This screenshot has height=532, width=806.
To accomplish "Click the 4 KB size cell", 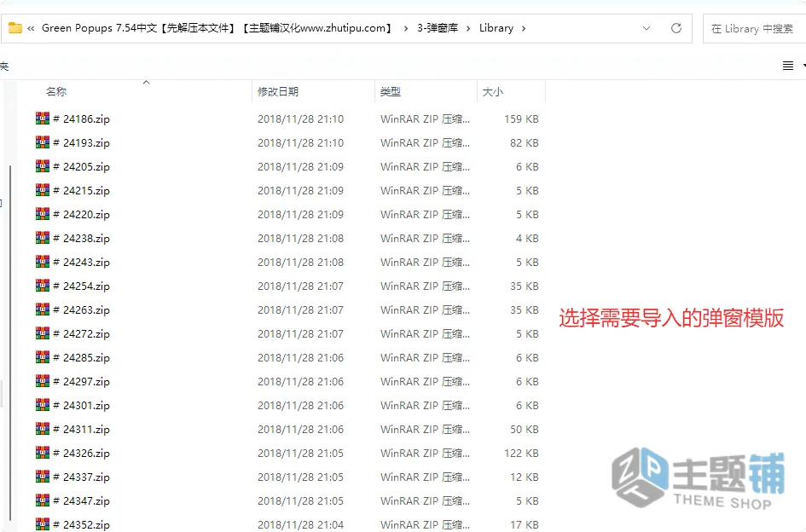I will click(x=527, y=238).
